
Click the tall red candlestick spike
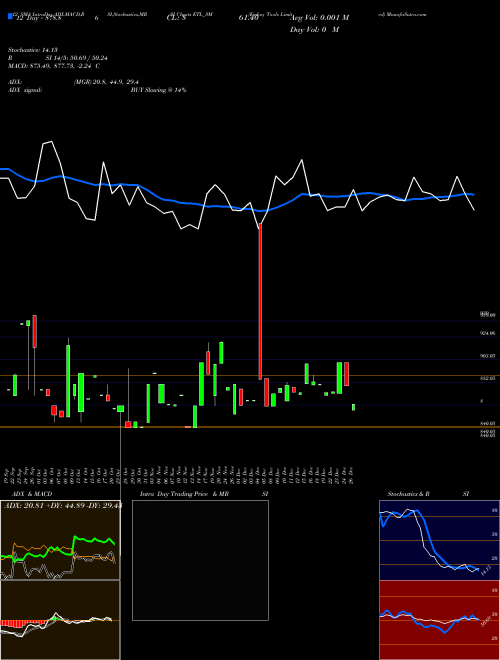tap(260, 301)
